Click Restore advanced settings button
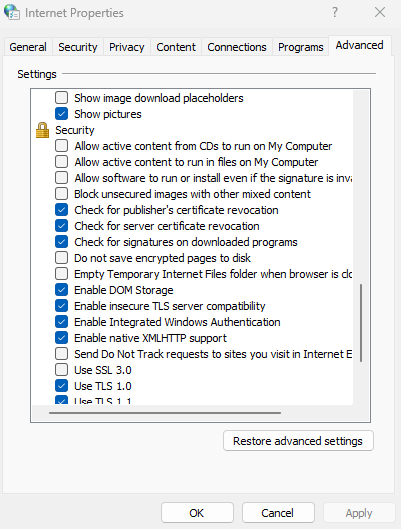This screenshot has width=401, height=529. coord(298,441)
